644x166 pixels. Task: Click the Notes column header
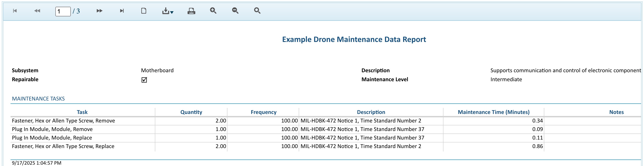tap(616, 112)
